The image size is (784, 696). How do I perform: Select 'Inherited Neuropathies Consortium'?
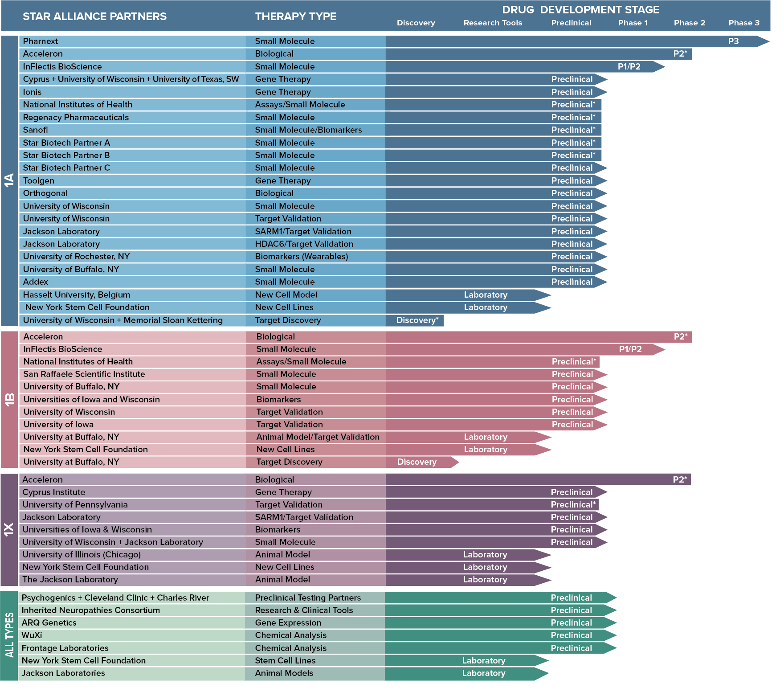click(x=91, y=610)
